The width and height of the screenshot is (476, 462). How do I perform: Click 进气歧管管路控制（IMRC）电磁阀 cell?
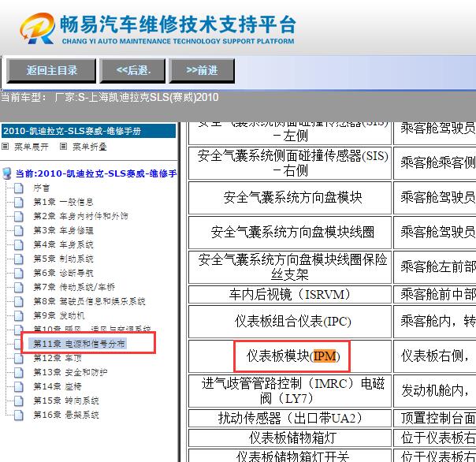tap(290, 391)
